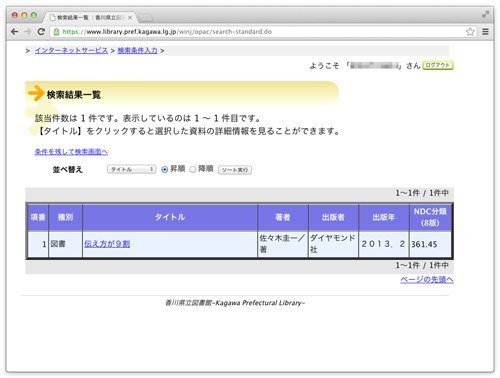Jump to top via ページの先頭へ link

[427, 279]
